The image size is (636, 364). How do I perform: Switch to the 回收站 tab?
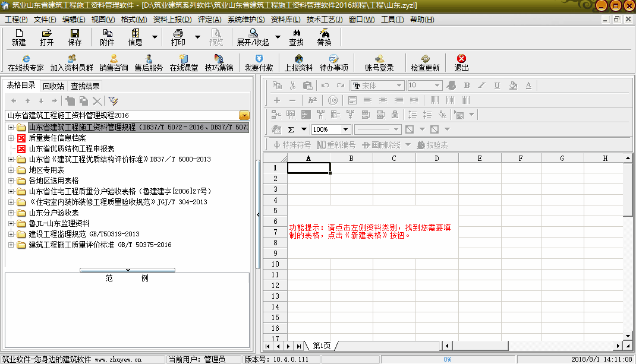pyautogui.click(x=53, y=86)
